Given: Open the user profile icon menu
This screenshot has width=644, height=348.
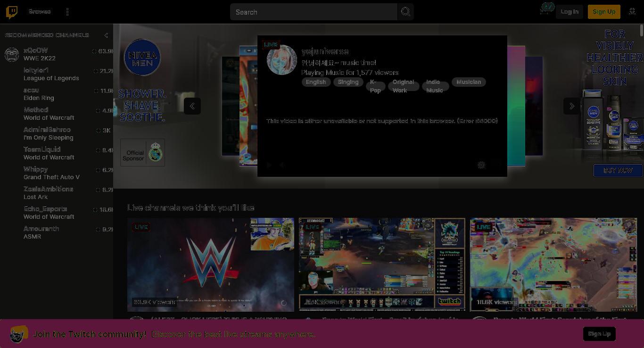Looking at the screenshot, I should pos(632,12).
